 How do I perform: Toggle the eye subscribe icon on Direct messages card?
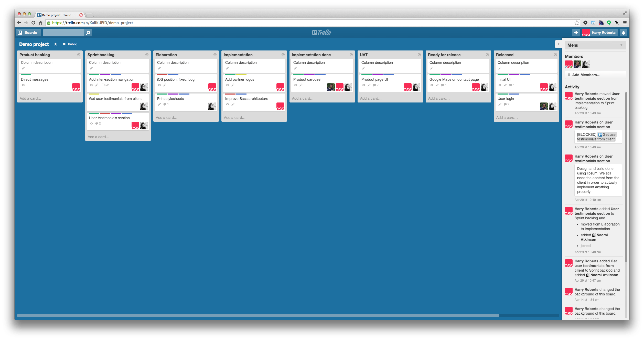23,85
